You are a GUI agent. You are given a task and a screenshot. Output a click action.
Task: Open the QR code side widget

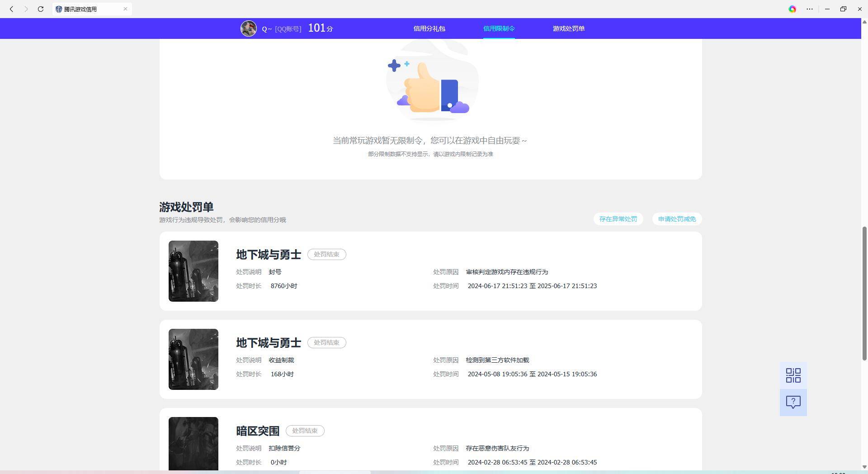click(x=793, y=375)
